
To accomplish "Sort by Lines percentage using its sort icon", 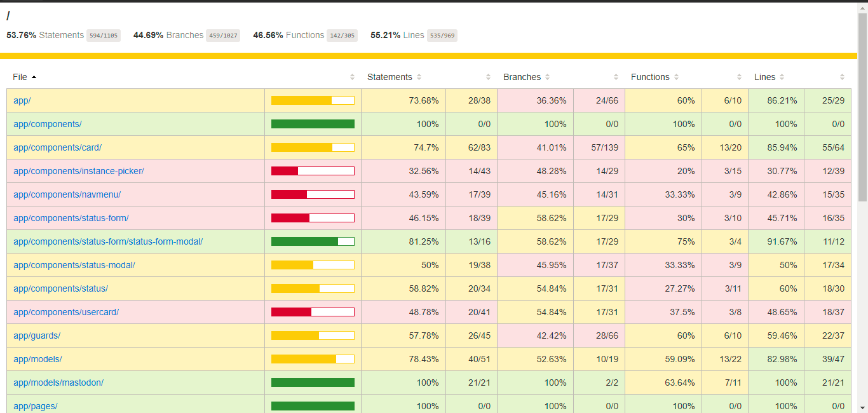I will [x=782, y=77].
